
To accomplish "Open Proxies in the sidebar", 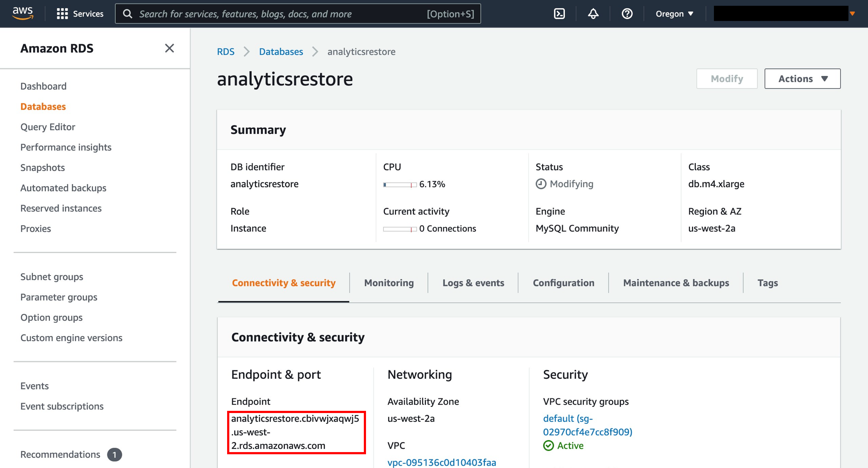I will [x=35, y=229].
